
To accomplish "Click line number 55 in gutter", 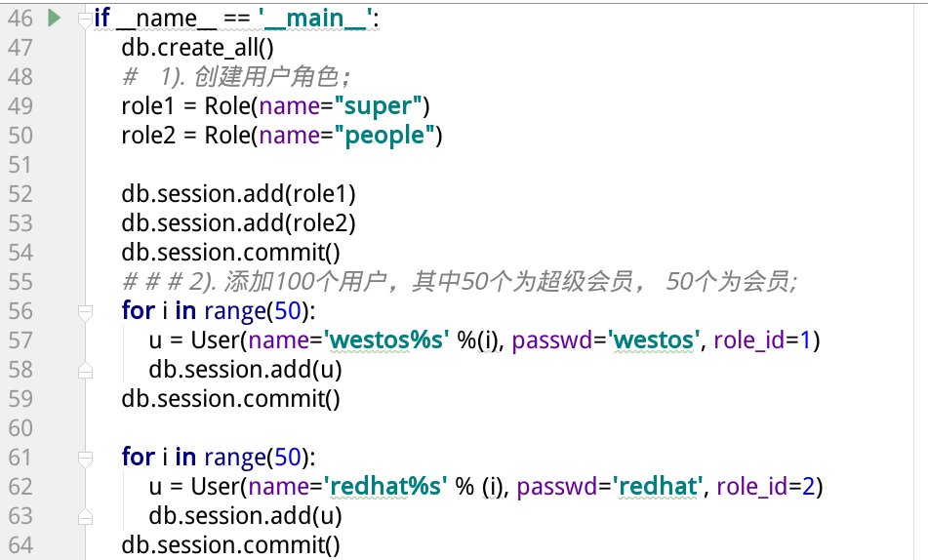I will (x=20, y=282).
